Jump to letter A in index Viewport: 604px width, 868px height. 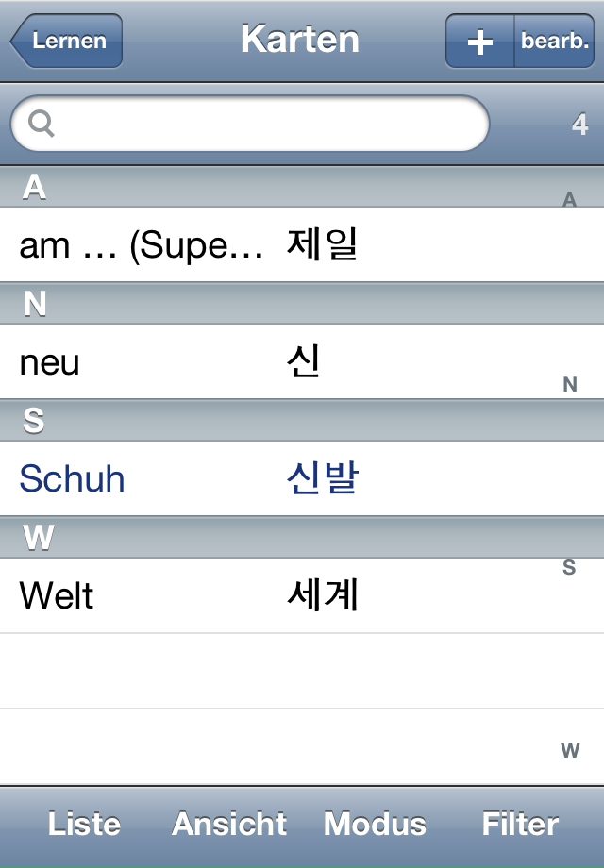(x=569, y=200)
